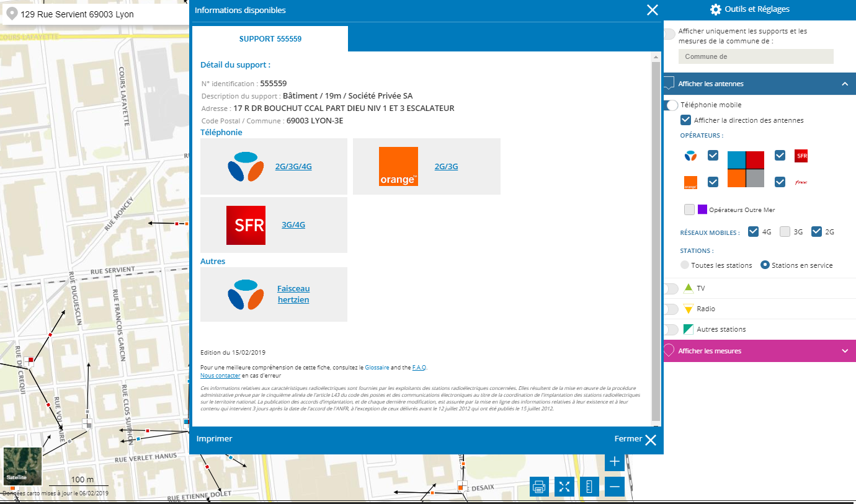Click the Bouygues logo in the Téléphonie section
Image resolution: width=856 pixels, height=504 pixels.
coord(246,166)
